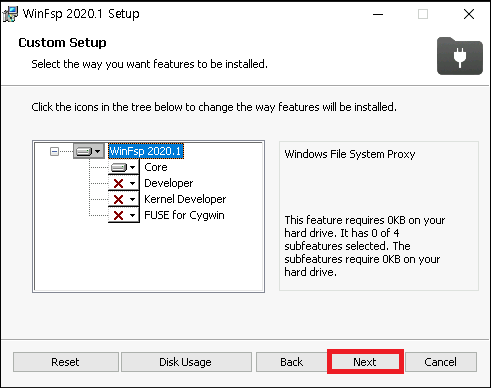Select the Developer feature label

tap(168, 183)
